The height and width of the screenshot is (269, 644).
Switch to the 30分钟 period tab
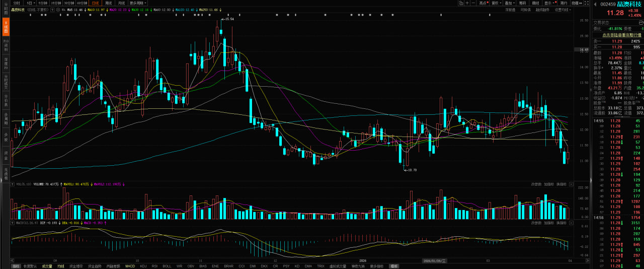click(x=68, y=3)
